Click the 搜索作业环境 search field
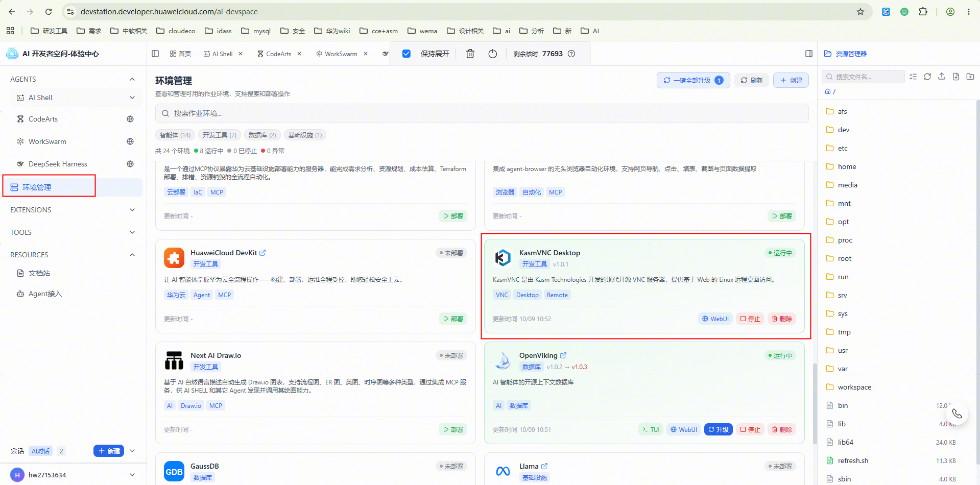 482,113
